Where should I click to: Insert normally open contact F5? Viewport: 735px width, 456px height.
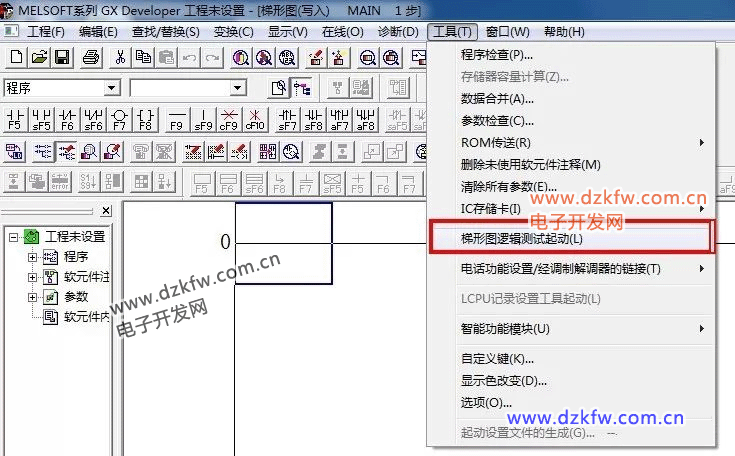click(x=15, y=120)
